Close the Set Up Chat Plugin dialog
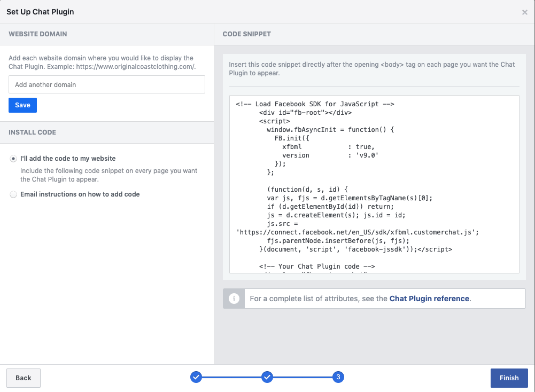The width and height of the screenshot is (535, 392). click(x=524, y=12)
